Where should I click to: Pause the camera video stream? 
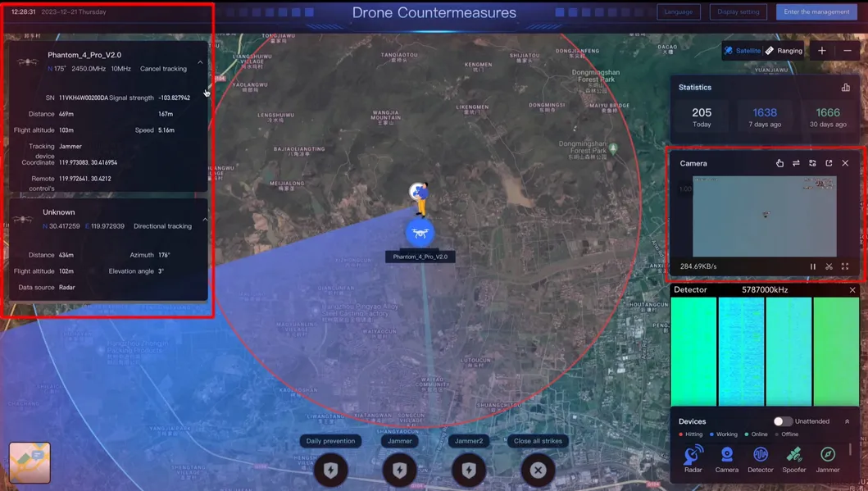click(812, 266)
